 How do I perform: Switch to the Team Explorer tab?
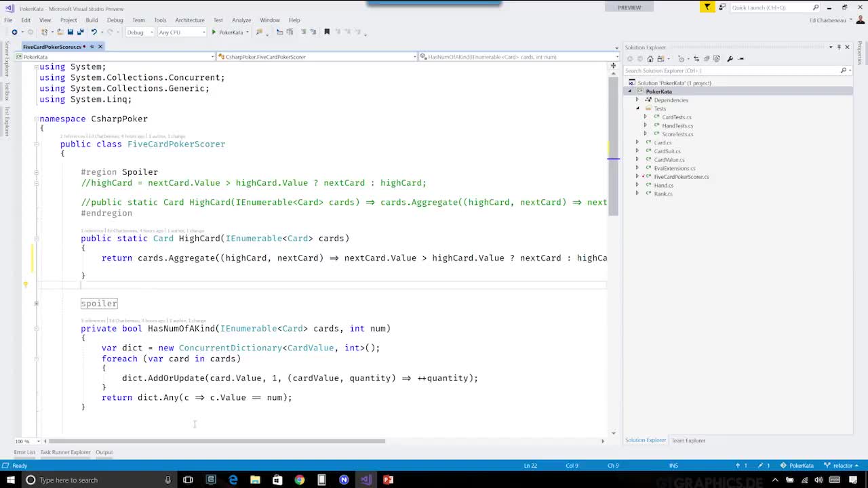pos(688,441)
